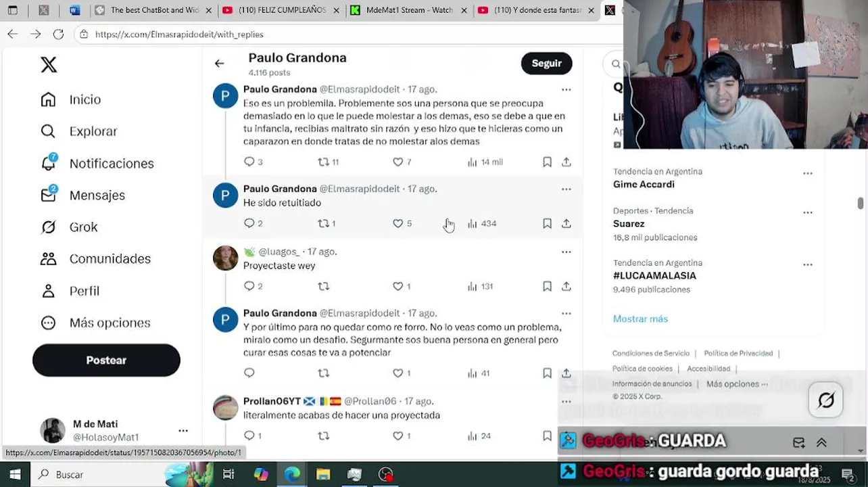Repost the 'Proyectaste wey' post
The image size is (868, 487).
(x=324, y=286)
